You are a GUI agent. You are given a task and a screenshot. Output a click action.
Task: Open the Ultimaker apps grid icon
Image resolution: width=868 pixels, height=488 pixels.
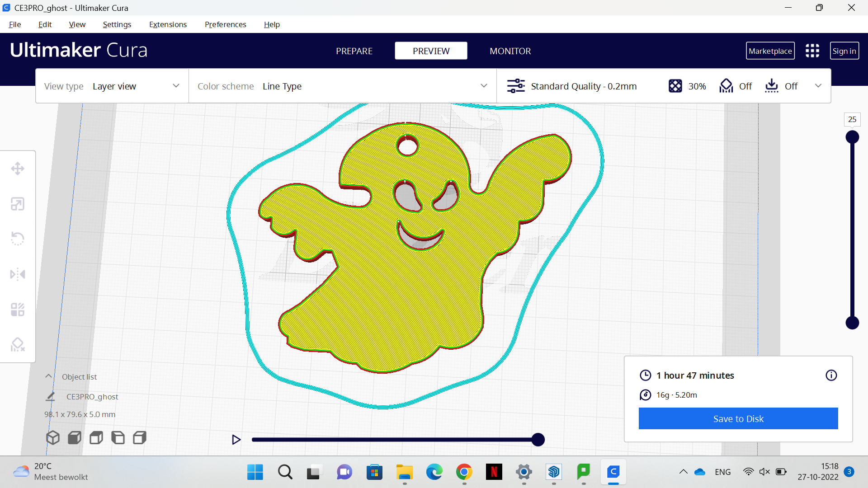[812, 51]
